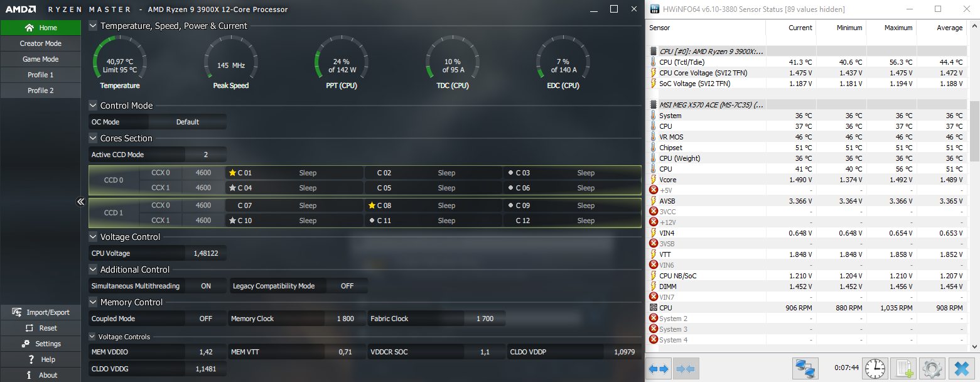Toggle Simultaneous Multithreading ON value
The height and width of the screenshot is (382, 980).
[x=206, y=286]
